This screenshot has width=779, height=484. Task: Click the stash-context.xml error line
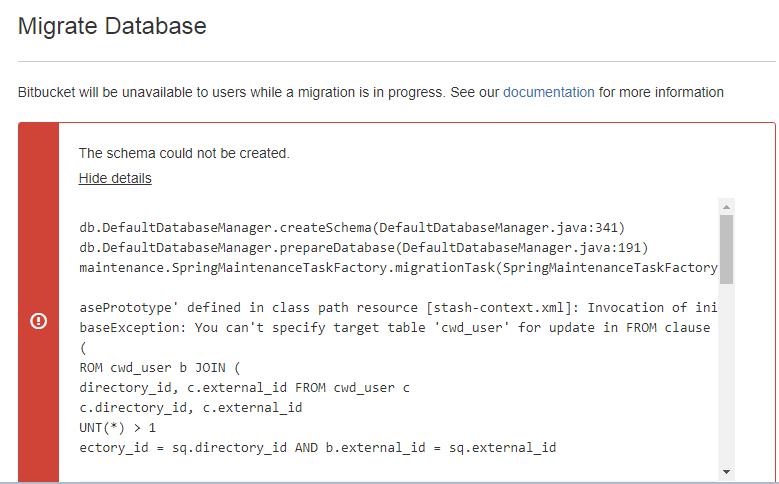(398, 308)
